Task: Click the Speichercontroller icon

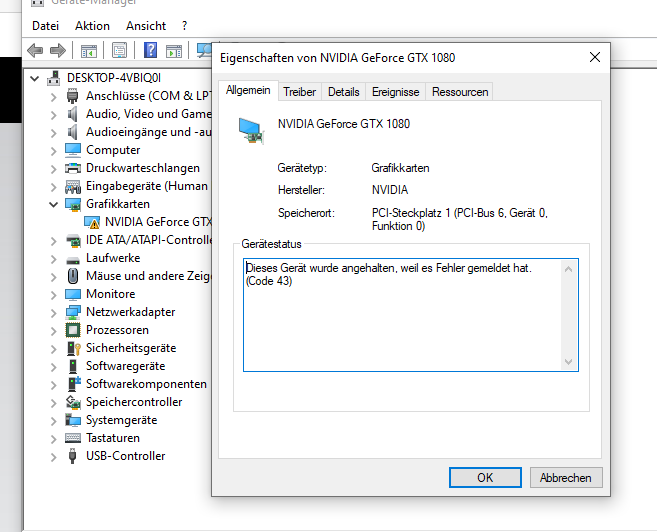Action: pos(73,402)
